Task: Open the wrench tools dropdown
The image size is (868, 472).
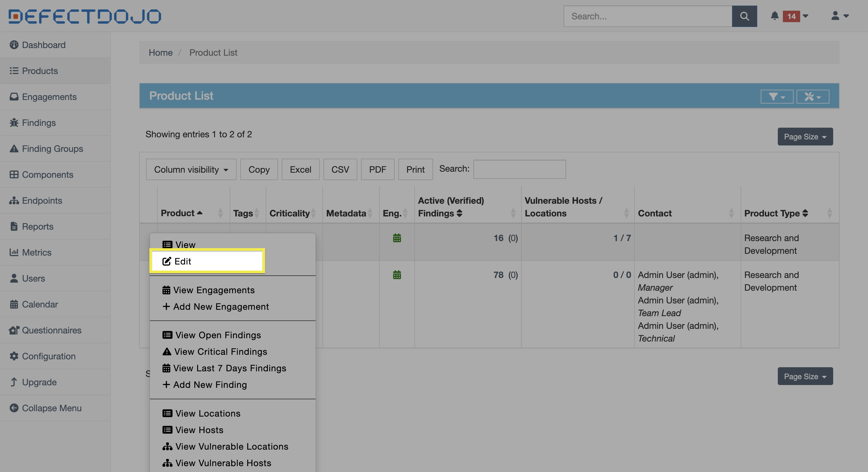Action: [x=813, y=97]
